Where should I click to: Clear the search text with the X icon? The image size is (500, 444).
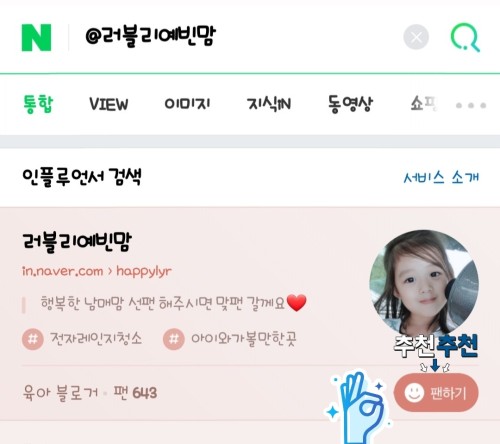point(416,37)
